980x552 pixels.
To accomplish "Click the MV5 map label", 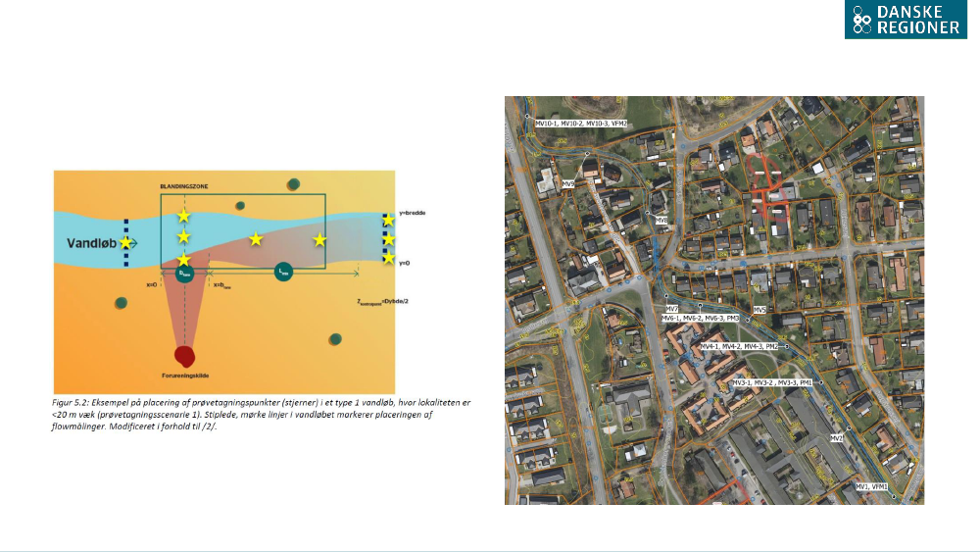I will [x=759, y=310].
